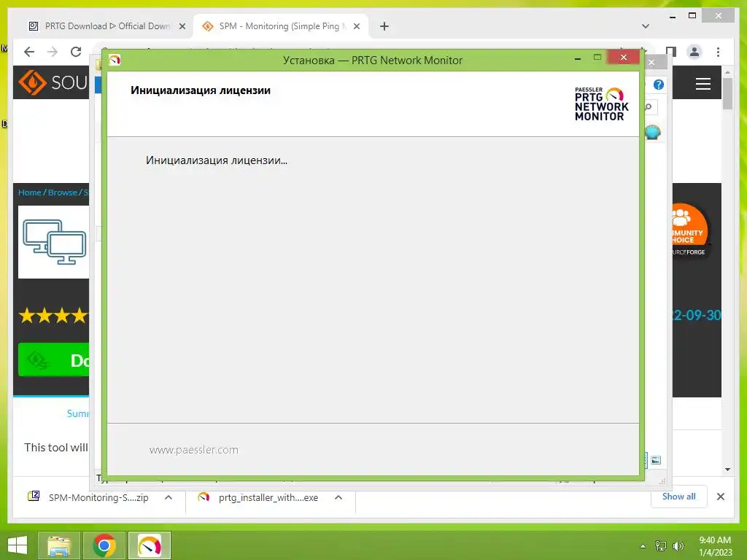The height and width of the screenshot is (560, 747).
Task: Open Chrome tab search chevron
Action: coord(646,26)
